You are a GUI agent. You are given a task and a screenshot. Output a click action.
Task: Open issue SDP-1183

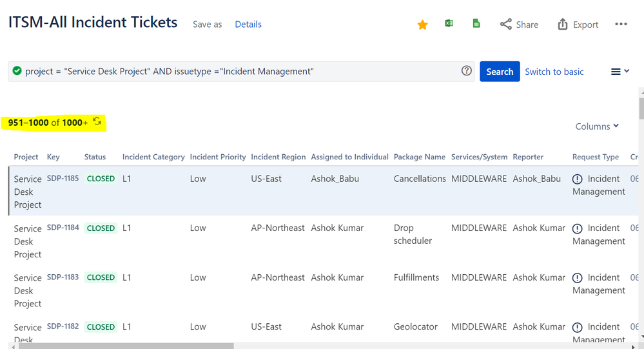63,277
